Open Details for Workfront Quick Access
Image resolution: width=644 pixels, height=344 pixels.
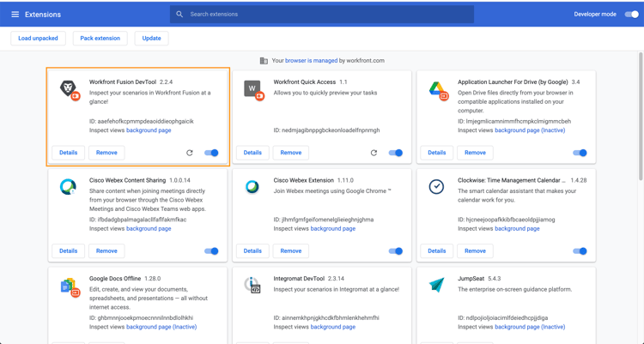pyautogui.click(x=252, y=153)
